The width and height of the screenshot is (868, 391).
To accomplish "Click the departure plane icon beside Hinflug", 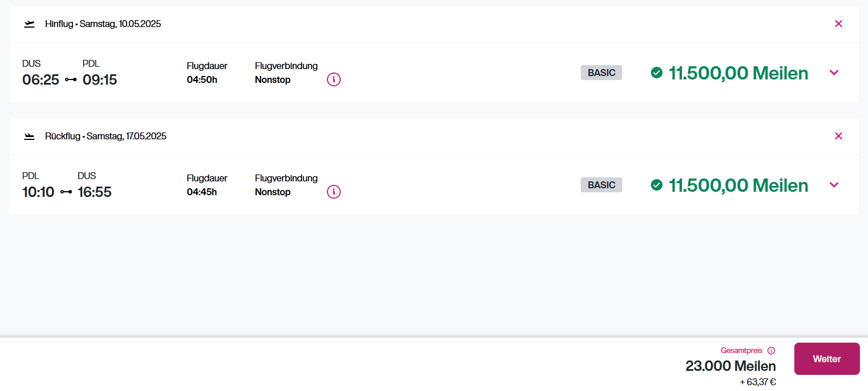I will (29, 24).
